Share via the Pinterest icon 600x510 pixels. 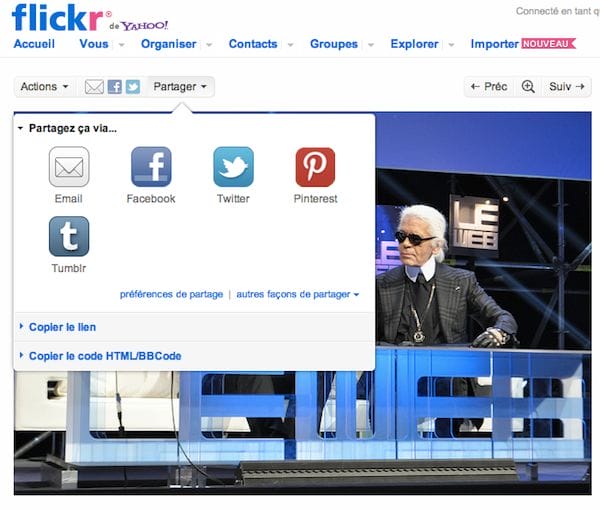tap(315, 167)
